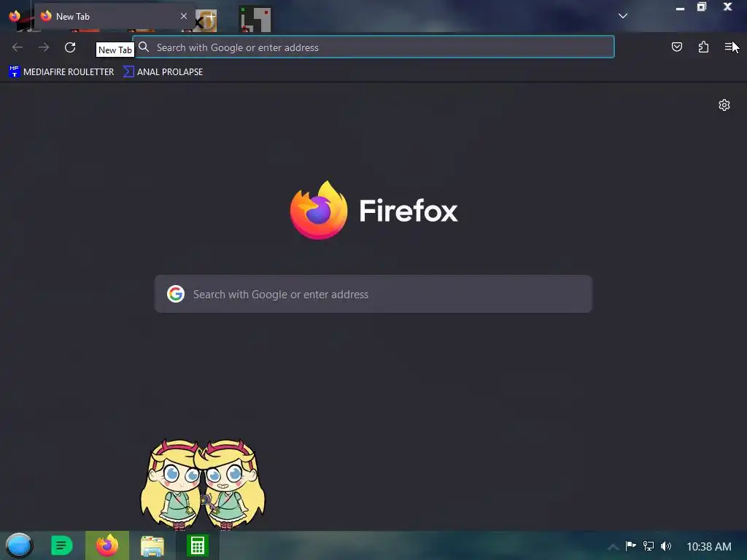Screen dimensions: 747x560
Task: Open the ANAL PROLAPSE bookmark
Action: [163, 71]
